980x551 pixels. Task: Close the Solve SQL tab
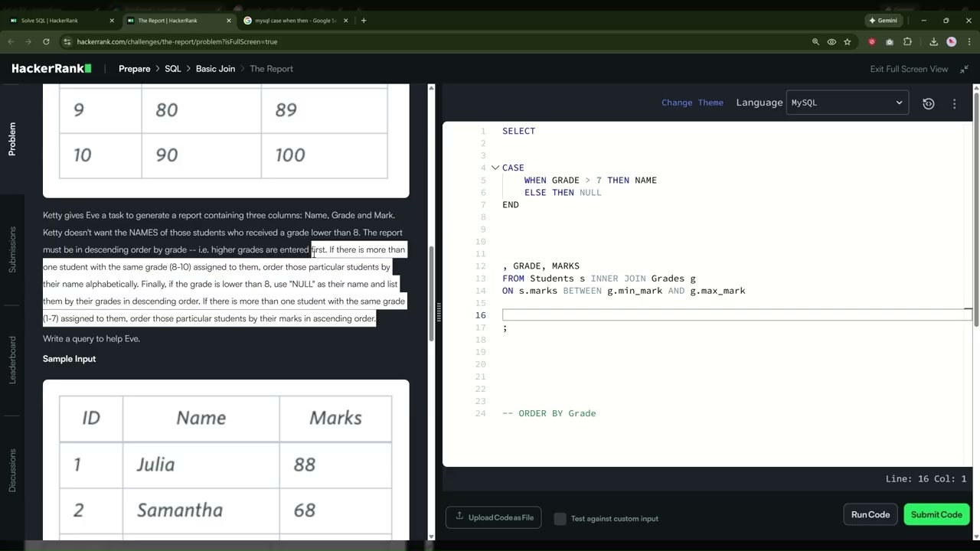112,21
